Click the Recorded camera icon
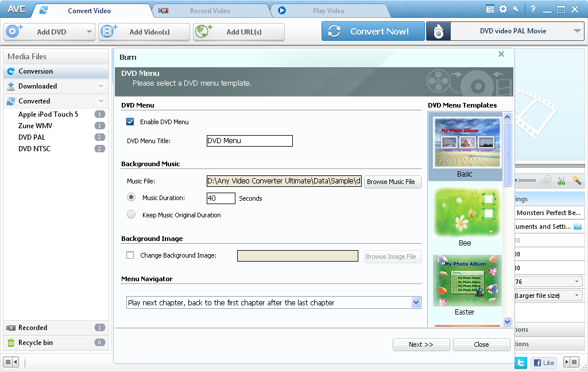Viewport: 588px width, 372px height. tap(11, 328)
